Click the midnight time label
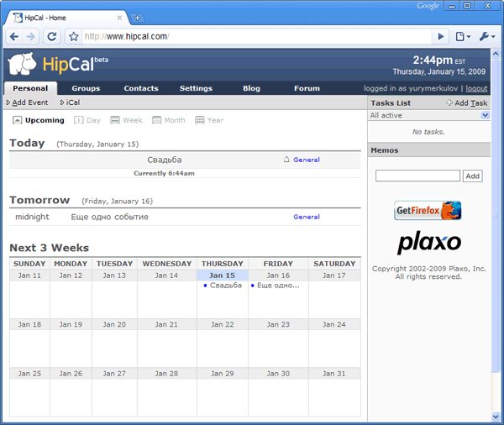This screenshot has width=504, height=425. [x=32, y=217]
